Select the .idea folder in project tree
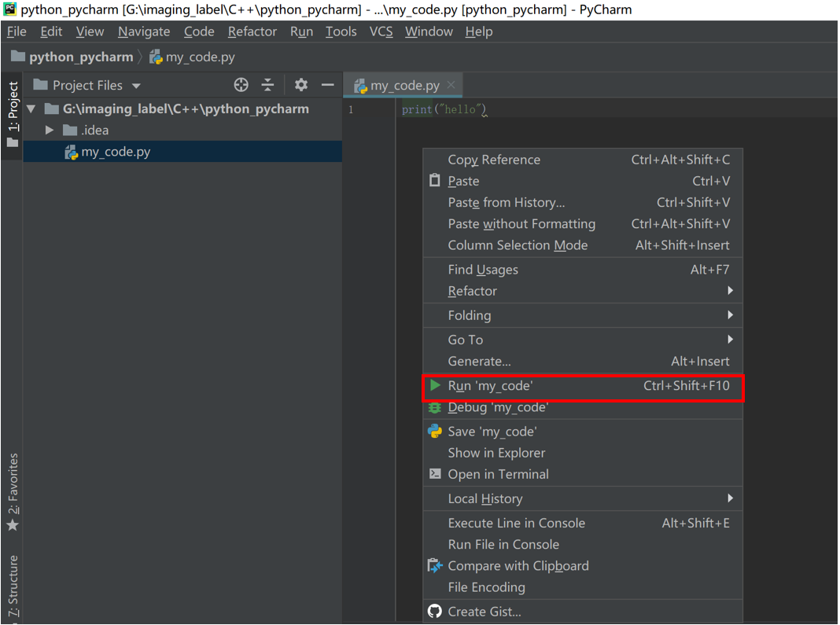 182,131
